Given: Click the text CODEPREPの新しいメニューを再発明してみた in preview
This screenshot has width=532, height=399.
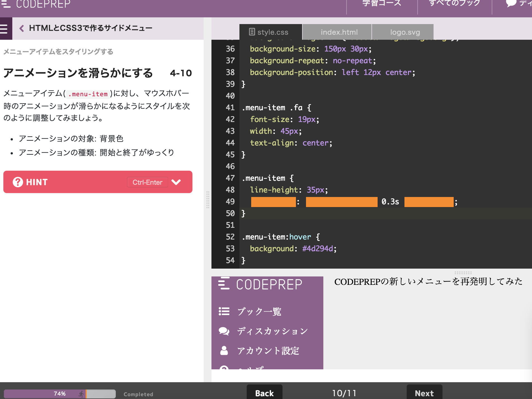Looking at the screenshot, I should pos(428,281).
